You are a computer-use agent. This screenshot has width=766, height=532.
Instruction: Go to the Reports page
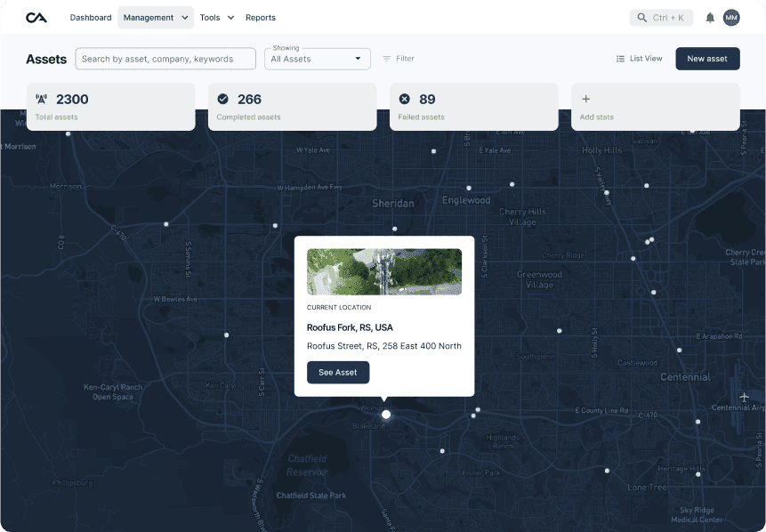coord(261,18)
